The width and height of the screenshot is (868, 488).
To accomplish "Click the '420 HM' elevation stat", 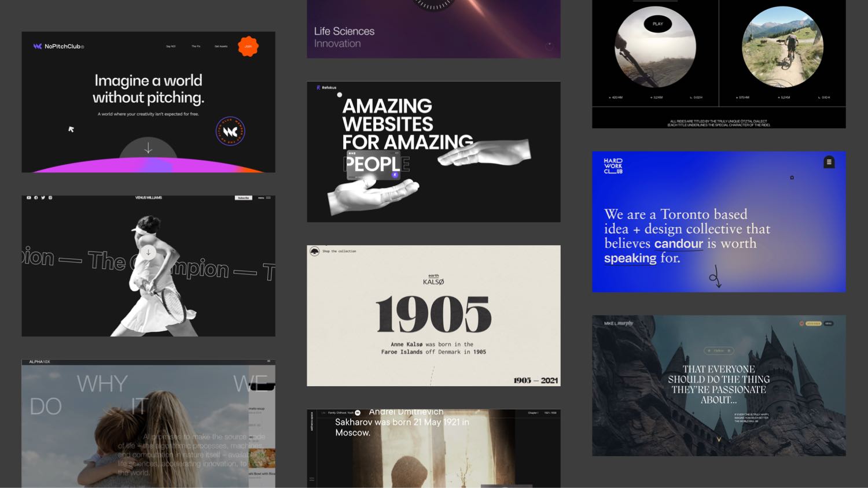I will coord(616,98).
